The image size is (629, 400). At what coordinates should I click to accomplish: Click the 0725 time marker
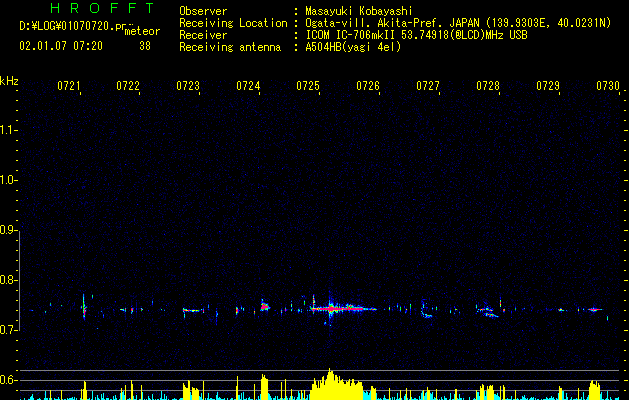308,86
